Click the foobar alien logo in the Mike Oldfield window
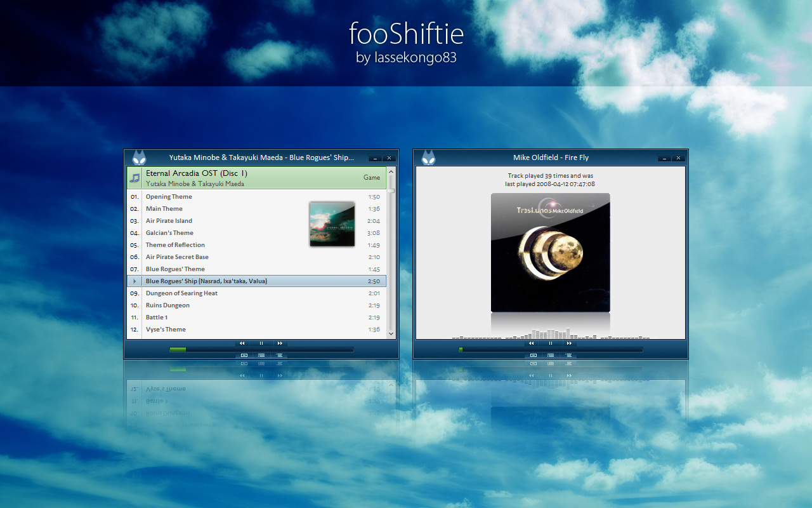 pos(428,157)
